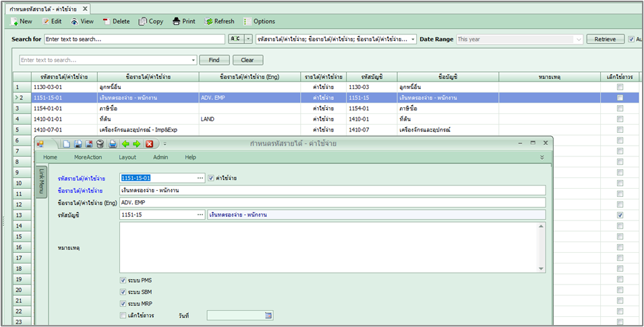
Task: Click the หมายเหตุ remarks text area
Action: coord(330,247)
